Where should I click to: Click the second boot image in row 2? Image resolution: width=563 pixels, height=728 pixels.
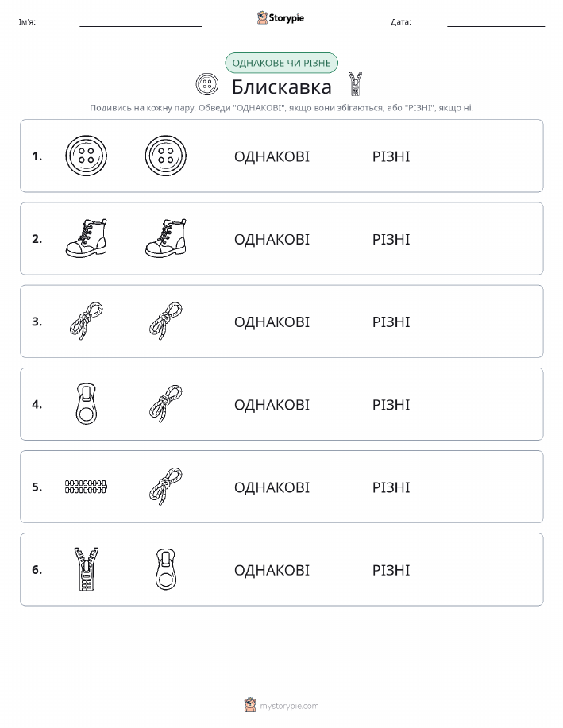(x=166, y=238)
